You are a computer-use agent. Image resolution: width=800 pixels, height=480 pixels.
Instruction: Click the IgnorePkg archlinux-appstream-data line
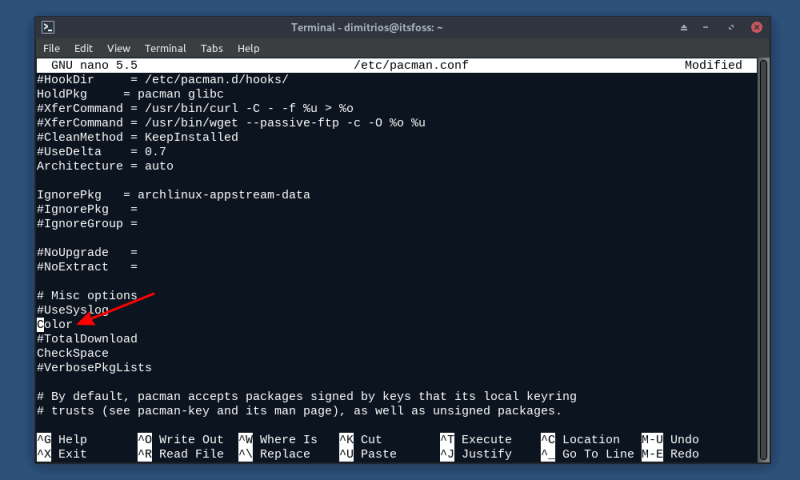173,195
